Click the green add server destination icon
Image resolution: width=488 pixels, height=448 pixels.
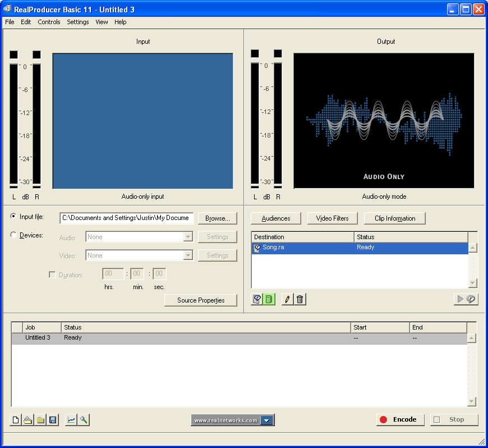click(x=269, y=299)
